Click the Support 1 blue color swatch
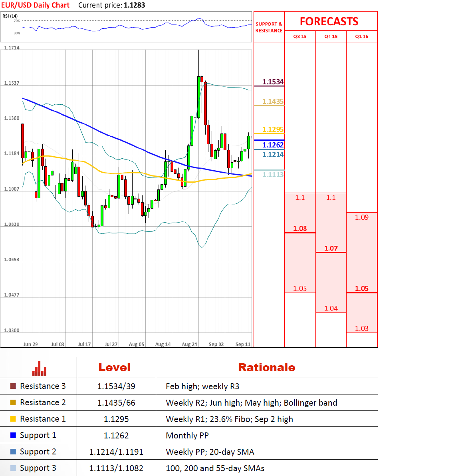Viewport: 460px width, 476px height. click(13, 435)
